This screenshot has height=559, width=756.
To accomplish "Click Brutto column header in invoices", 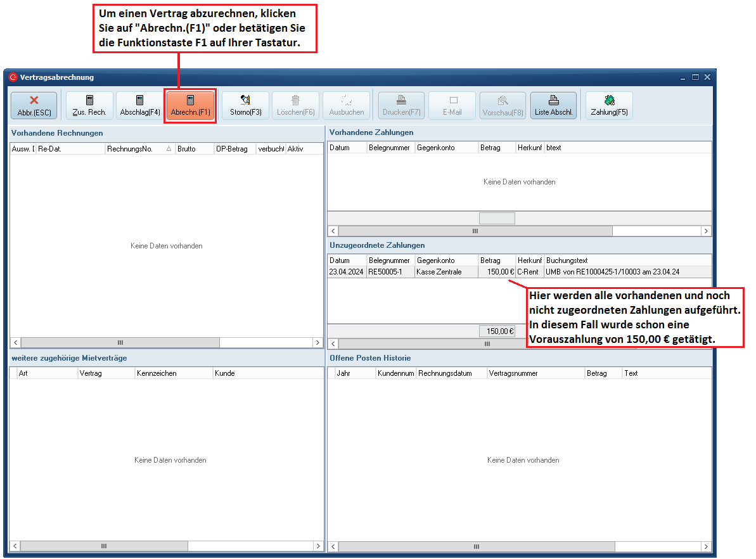I will 194,149.
